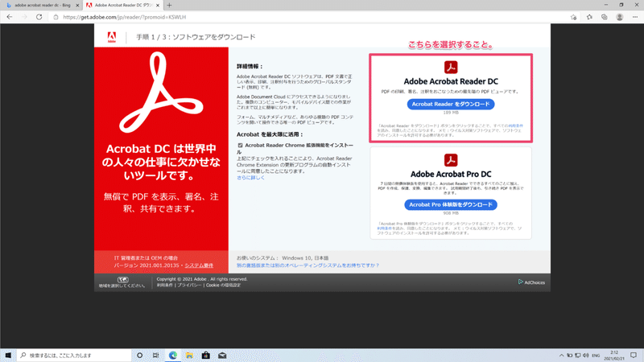Click the Windows taskbar search box
644x362 pixels.
[74, 355]
